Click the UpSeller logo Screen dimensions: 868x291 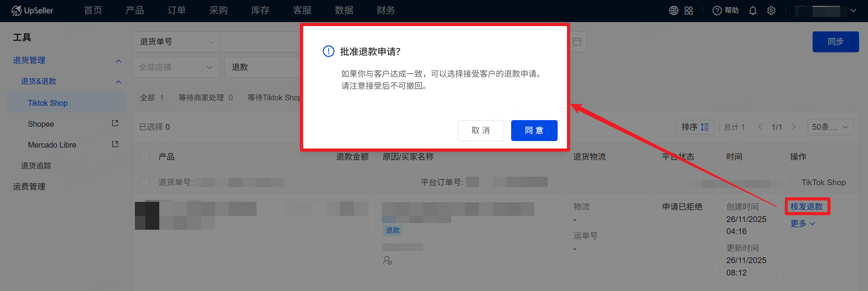pos(33,10)
